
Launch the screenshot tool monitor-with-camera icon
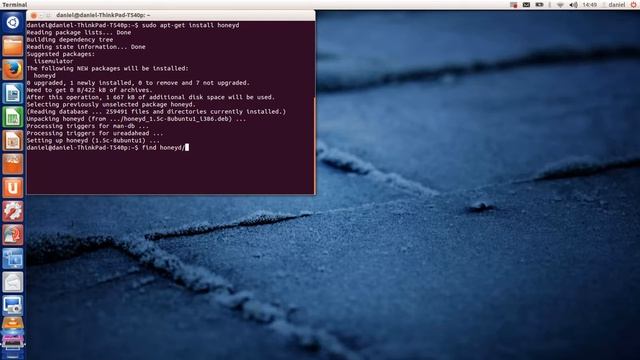click(x=13, y=306)
